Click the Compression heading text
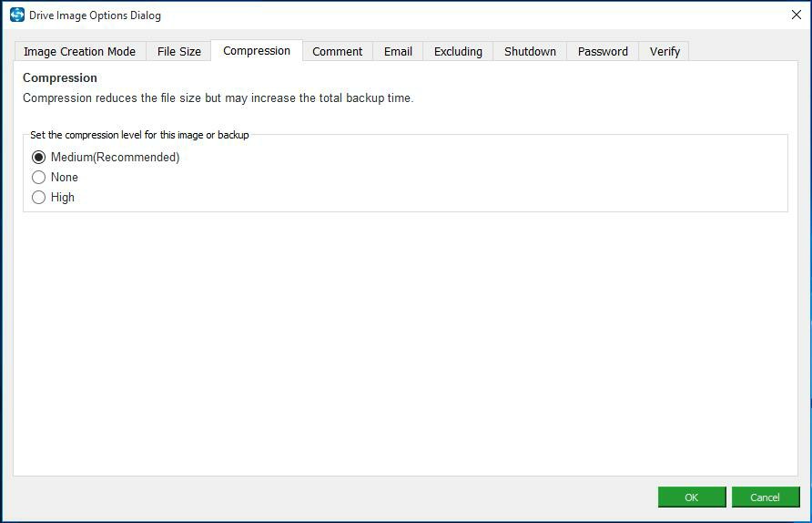812x523 pixels. coord(60,77)
